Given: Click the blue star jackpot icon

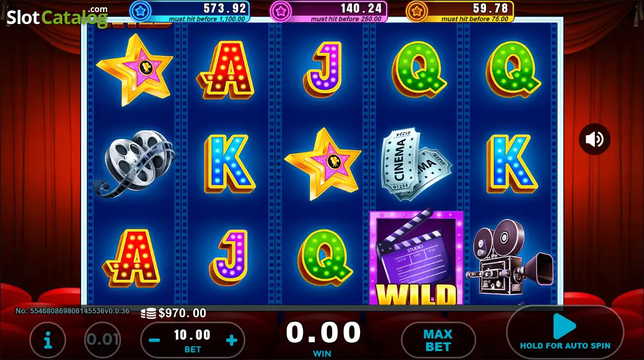Looking at the screenshot, I should pos(140,10).
